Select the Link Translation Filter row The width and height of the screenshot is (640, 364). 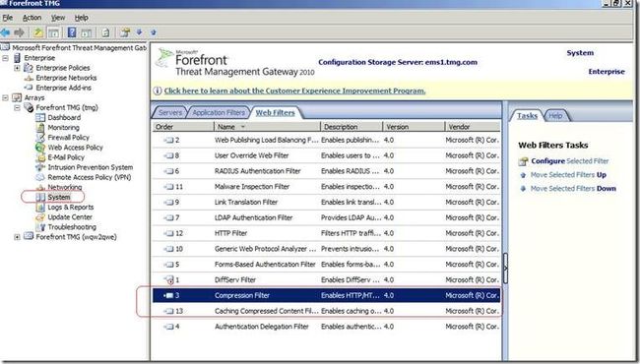[x=327, y=203]
